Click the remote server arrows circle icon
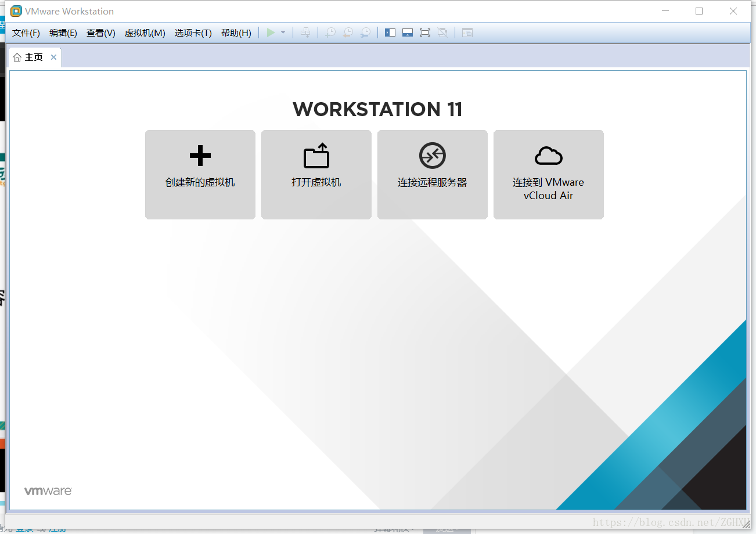The width and height of the screenshot is (756, 534). (433, 156)
